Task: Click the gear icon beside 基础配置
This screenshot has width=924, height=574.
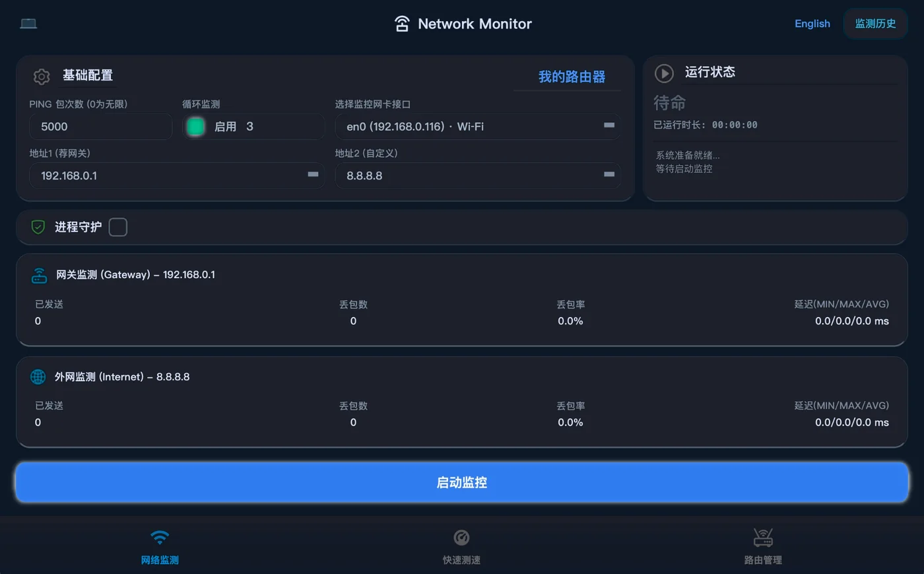Action: (x=42, y=77)
